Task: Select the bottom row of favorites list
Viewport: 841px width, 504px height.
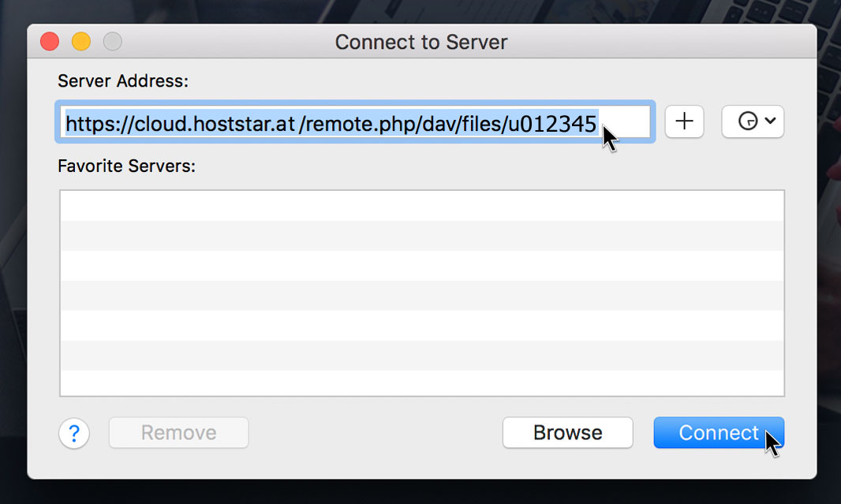Action: tap(422, 383)
